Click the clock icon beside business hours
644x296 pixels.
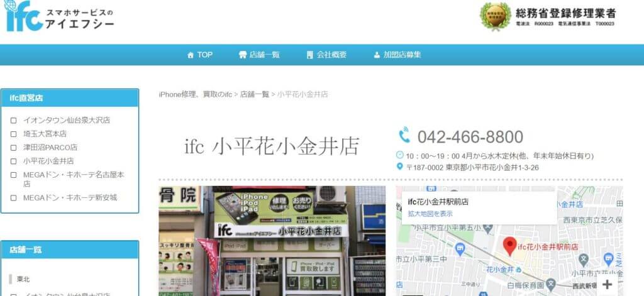click(x=400, y=155)
